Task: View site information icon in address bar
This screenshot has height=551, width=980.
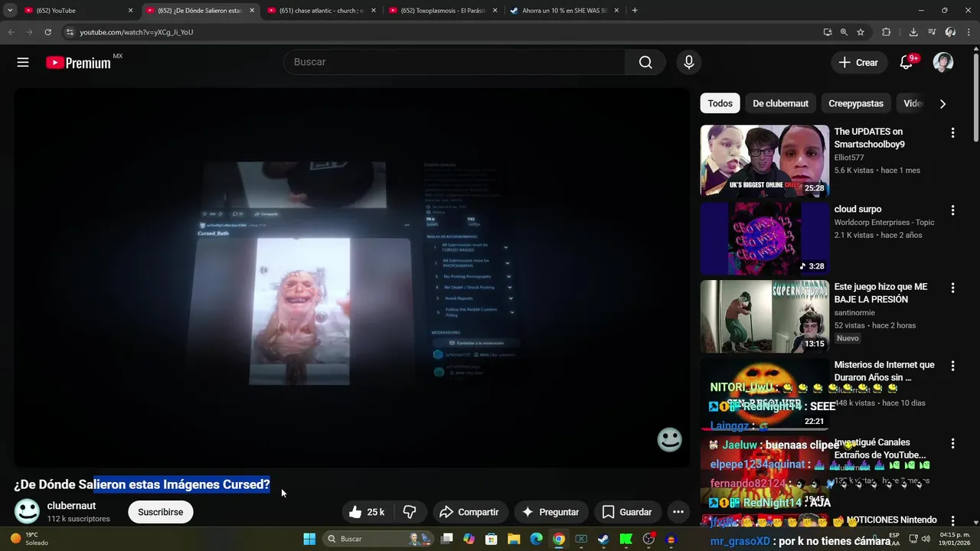Action: click(x=70, y=32)
